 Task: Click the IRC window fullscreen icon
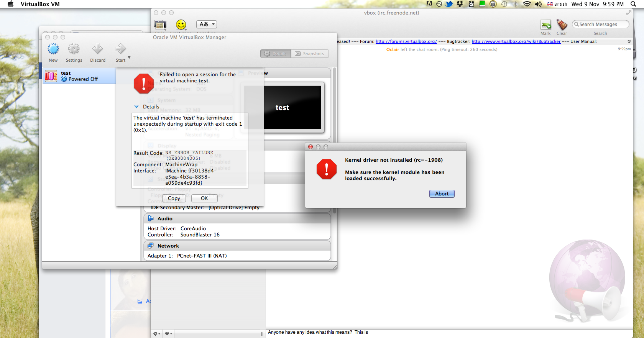(x=628, y=13)
